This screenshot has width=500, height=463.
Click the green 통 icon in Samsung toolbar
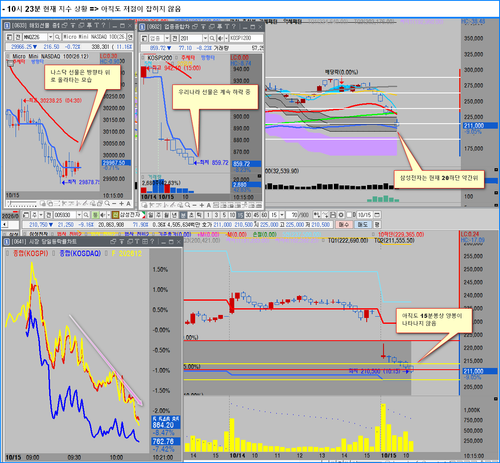[95, 215]
